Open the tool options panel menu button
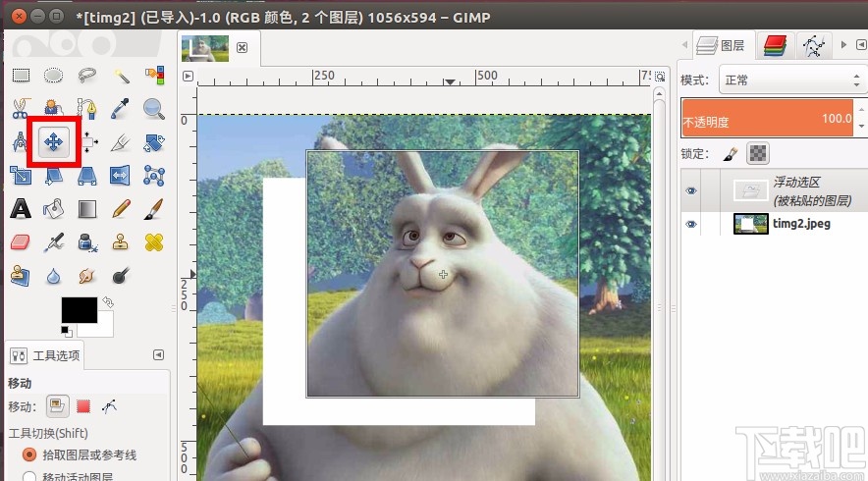The width and height of the screenshot is (868, 481). (158, 354)
